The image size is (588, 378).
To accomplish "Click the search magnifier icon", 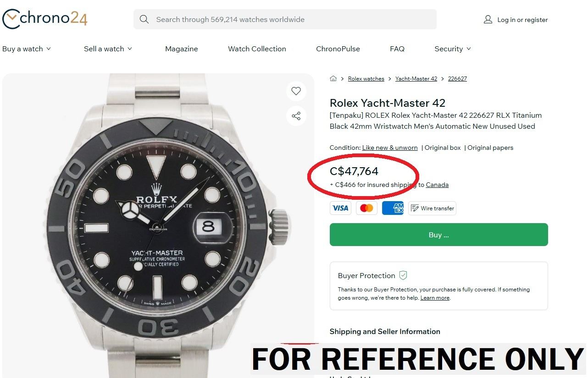I will pyautogui.click(x=144, y=19).
